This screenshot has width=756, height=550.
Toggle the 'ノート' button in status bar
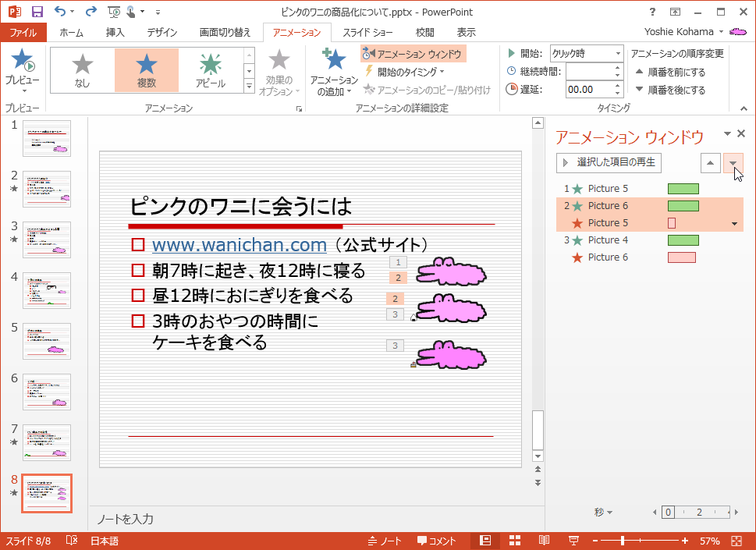tap(385, 541)
